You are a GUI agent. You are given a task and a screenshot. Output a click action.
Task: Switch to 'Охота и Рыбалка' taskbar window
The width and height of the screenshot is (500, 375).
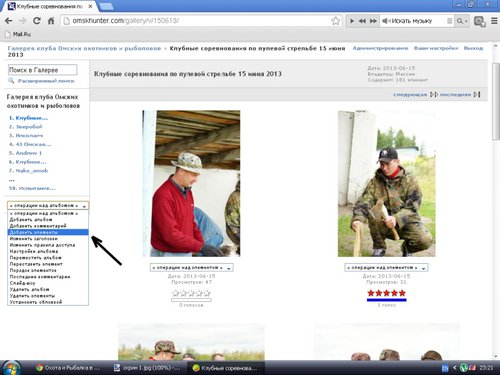click(x=68, y=368)
